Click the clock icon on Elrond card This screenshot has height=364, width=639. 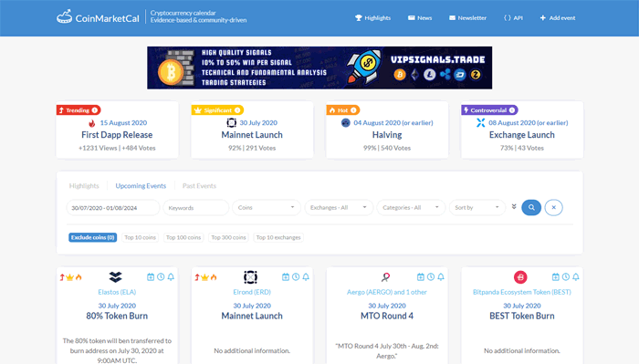point(296,276)
